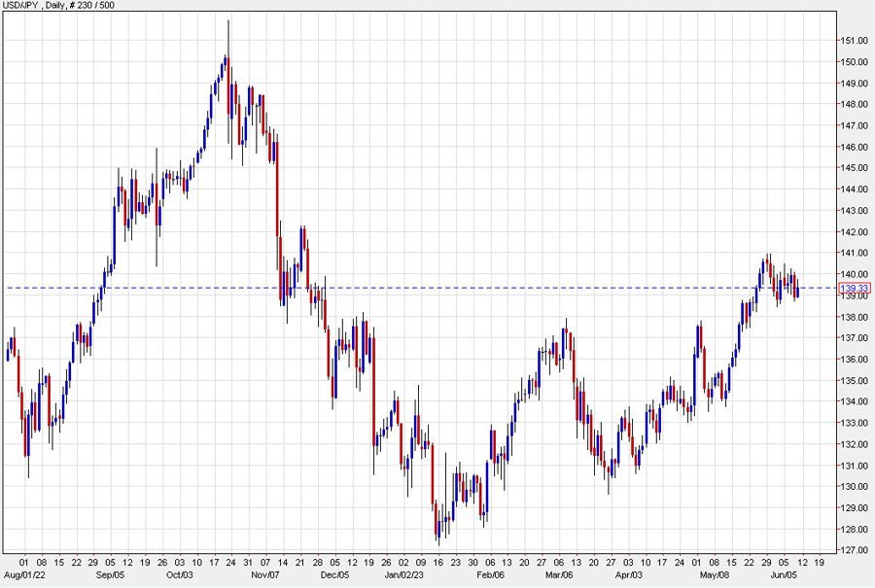The height and width of the screenshot is (588, 875).
Task: Click the 127.00 price axis label
Action: 852,551
